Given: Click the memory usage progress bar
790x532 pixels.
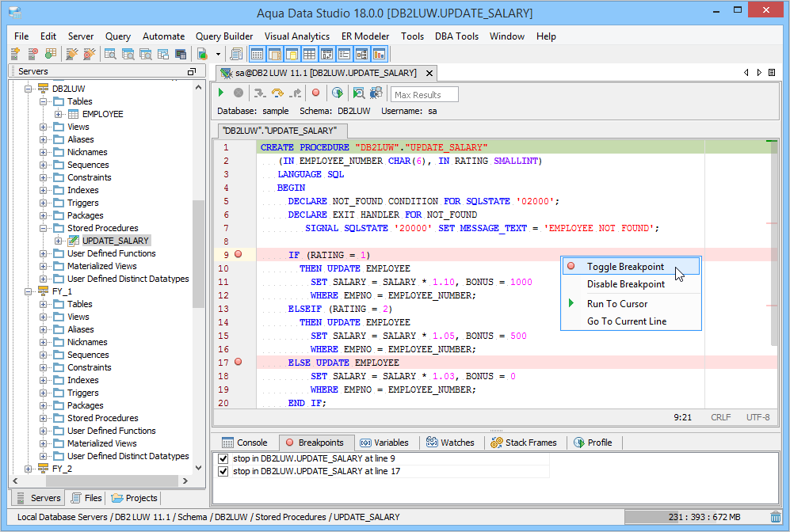Looking at the screenshot, I should [694, 517].
